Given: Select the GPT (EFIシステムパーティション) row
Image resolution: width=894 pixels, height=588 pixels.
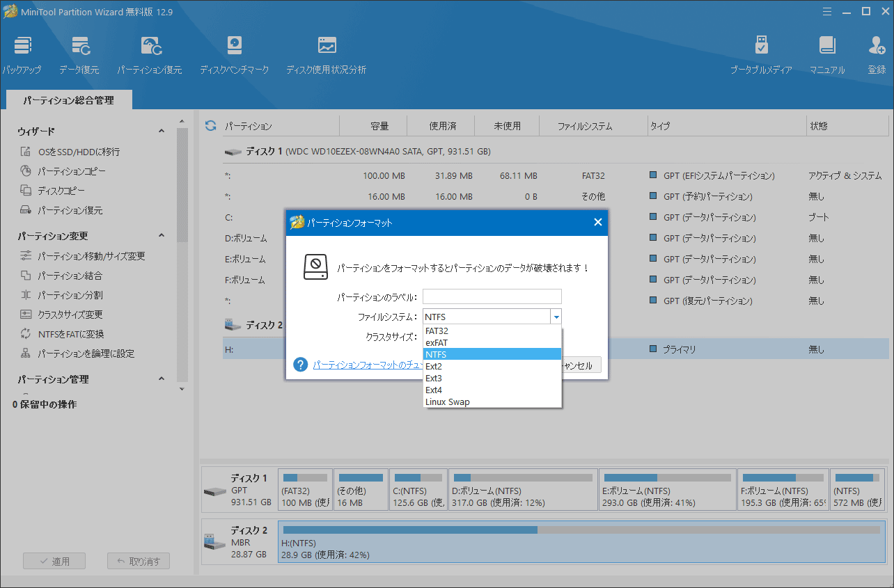Looking at the screenshot, I should point(556,175).
